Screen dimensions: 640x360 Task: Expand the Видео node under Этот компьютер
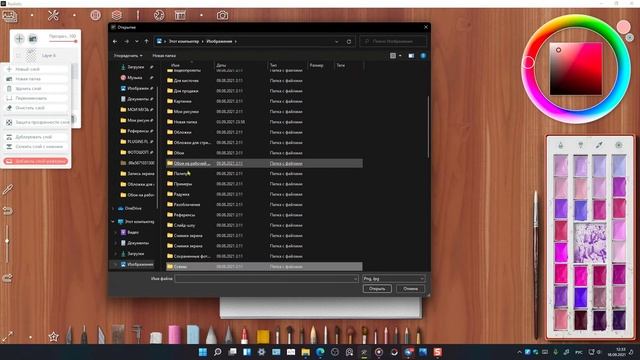pyautogui.click(x=116, y=232)
